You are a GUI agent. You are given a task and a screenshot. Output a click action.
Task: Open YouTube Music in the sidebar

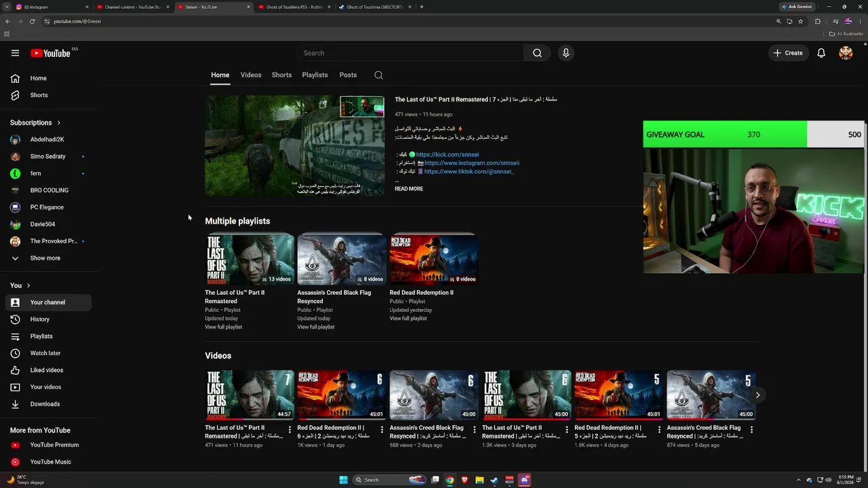(x=47, y=462)
